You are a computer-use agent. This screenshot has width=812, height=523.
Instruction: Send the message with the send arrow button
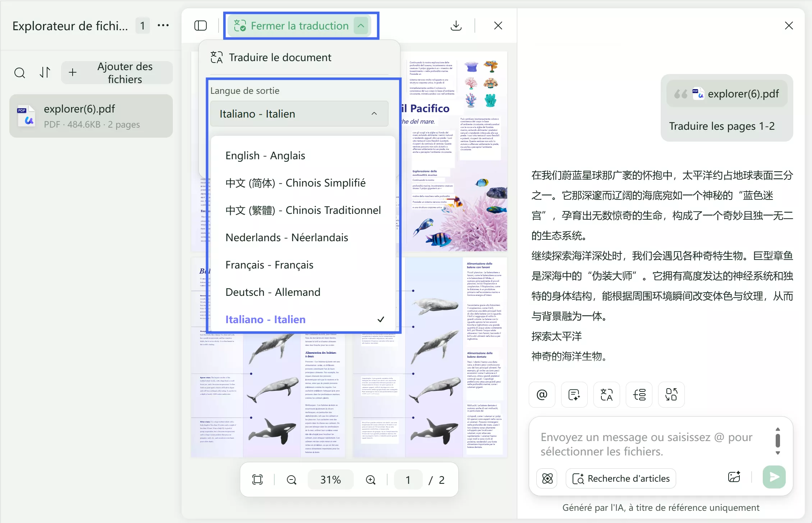pos(774,477)
